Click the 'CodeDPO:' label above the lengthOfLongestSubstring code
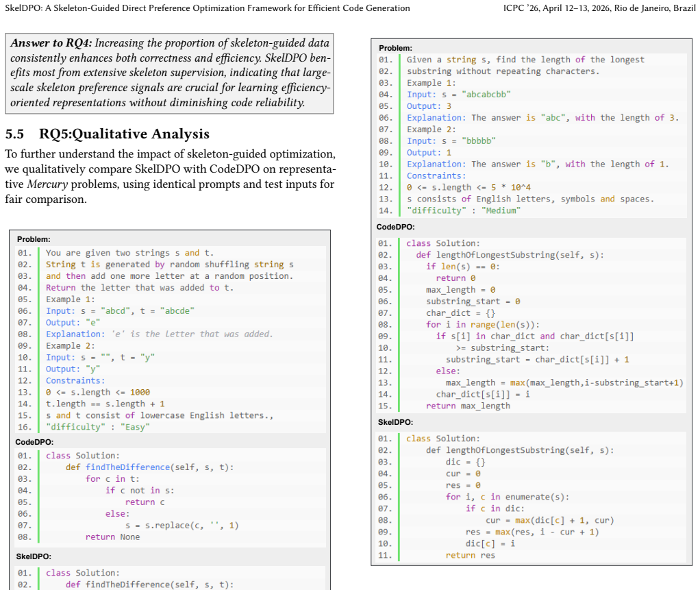Screen dimensions: 700x590 (x=395, y=227)
